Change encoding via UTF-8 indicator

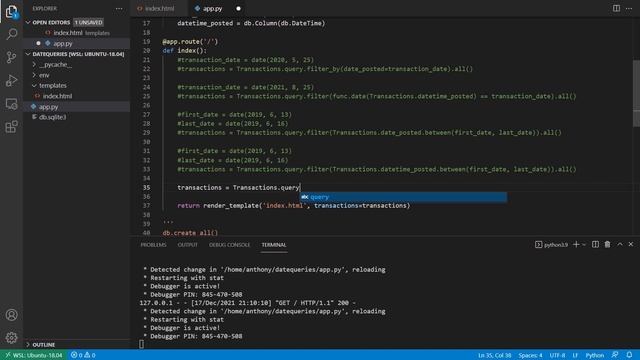(x=557, y=355)
